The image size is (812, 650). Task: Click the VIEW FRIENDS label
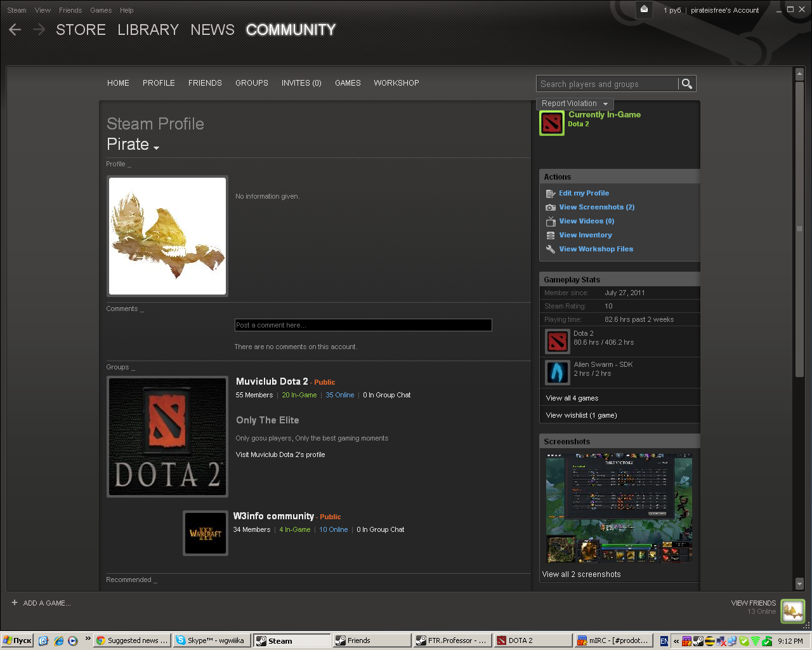click(x=754, y=603)
